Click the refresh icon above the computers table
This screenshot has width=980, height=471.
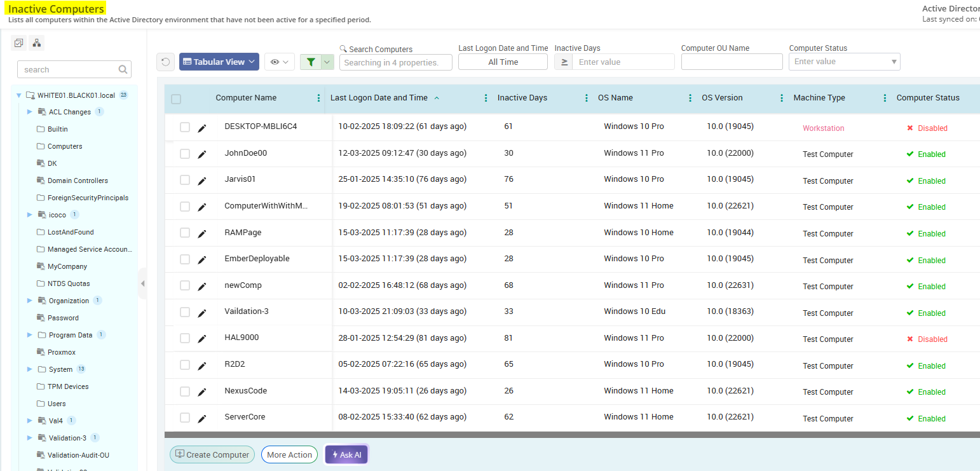[165, 62]
